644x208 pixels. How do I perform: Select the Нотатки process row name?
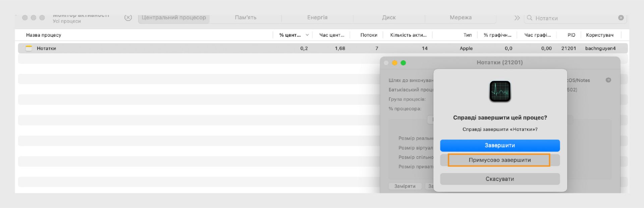tap(46, 48)
